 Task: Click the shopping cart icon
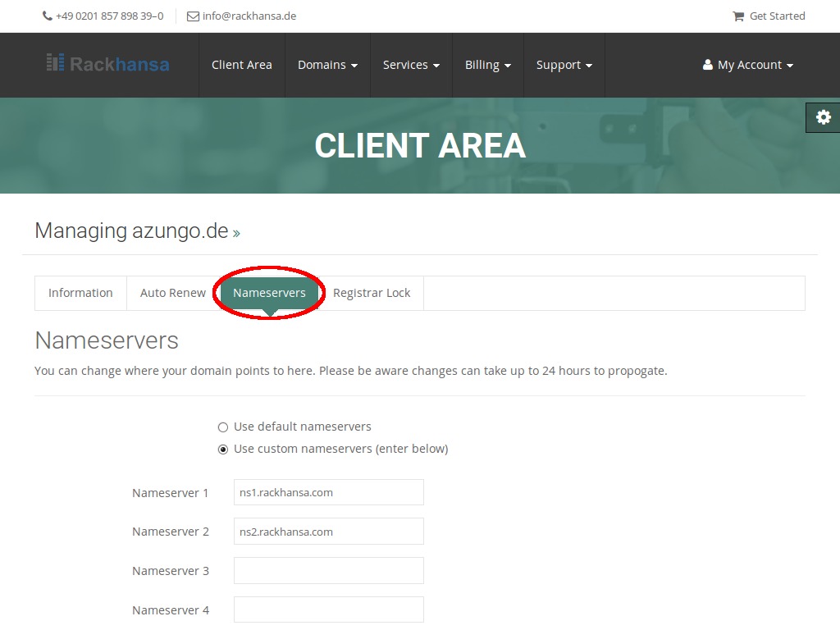[x=738, y=16]
